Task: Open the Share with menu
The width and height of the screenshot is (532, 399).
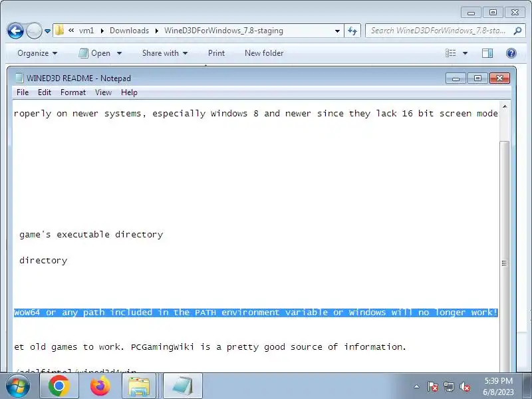Action: click(165, 53)
